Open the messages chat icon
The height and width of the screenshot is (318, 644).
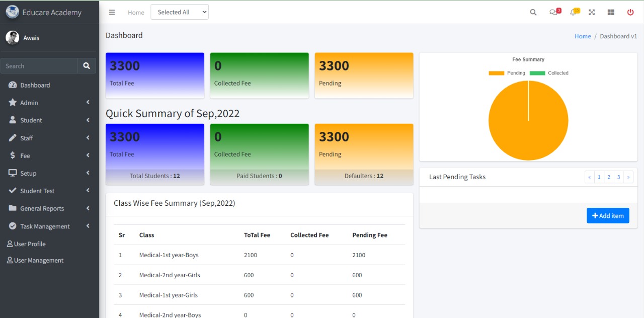pyautogui.click(x=553, y=13)
